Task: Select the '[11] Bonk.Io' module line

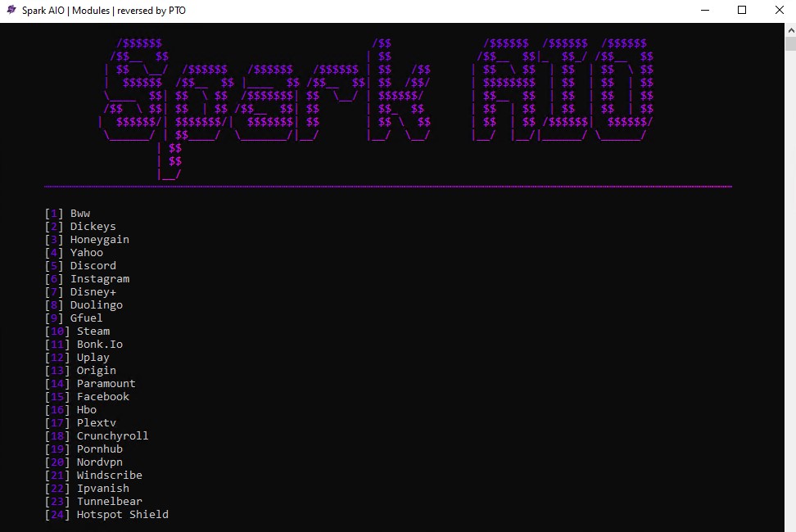Action: click(84, 345)
